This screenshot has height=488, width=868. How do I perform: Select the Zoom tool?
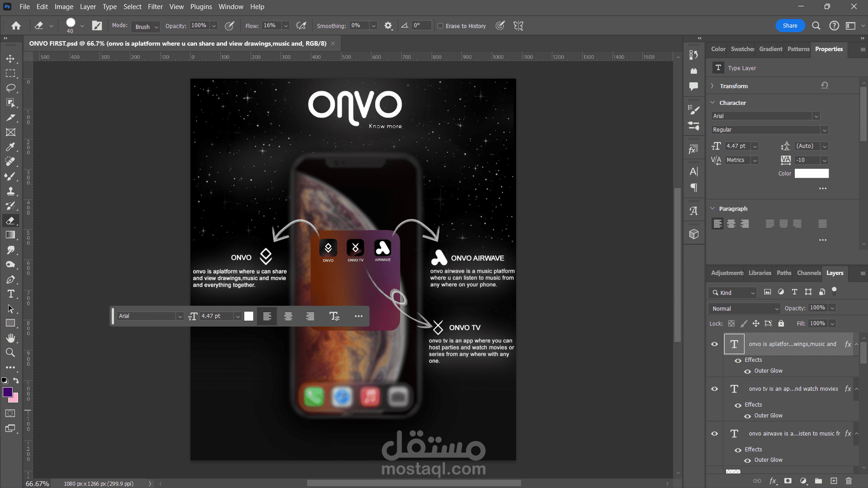click(x=10, y=353)
